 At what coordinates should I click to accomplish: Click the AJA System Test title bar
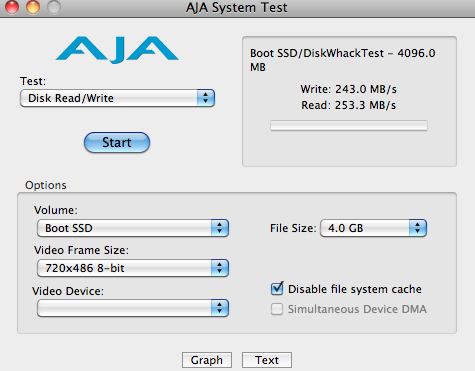coord(237,8)
